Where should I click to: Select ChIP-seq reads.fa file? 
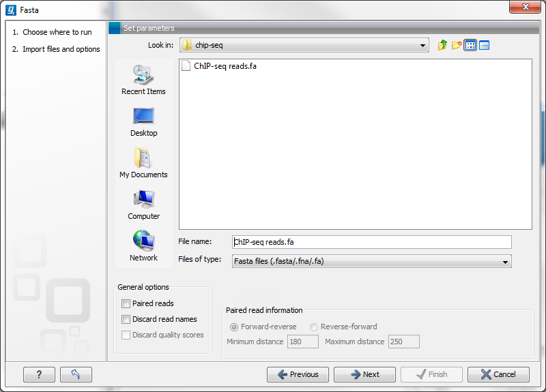tap(225, 67)
